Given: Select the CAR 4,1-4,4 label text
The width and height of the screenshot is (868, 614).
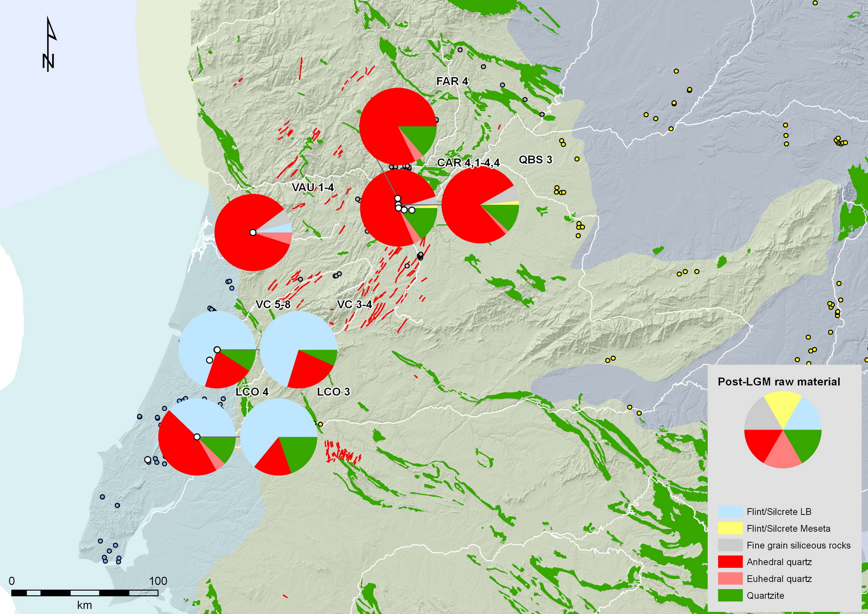Looking at the screenshot, I should [468, 163].
